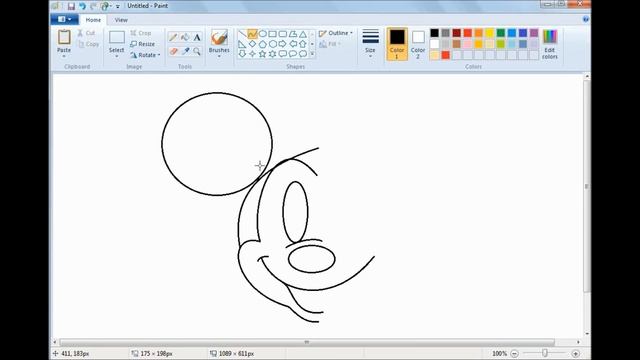Choose the Four-point star shape

[253, 53]
